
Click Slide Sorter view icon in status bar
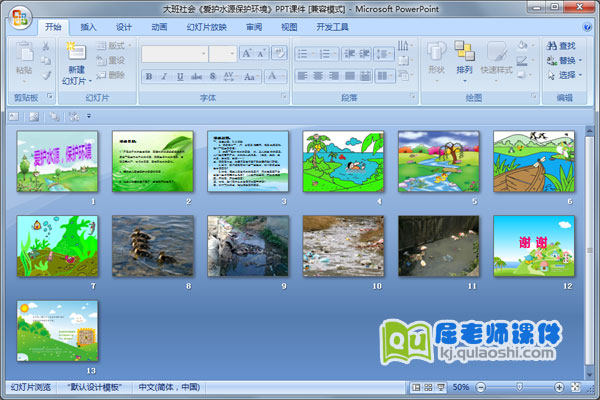429,387
